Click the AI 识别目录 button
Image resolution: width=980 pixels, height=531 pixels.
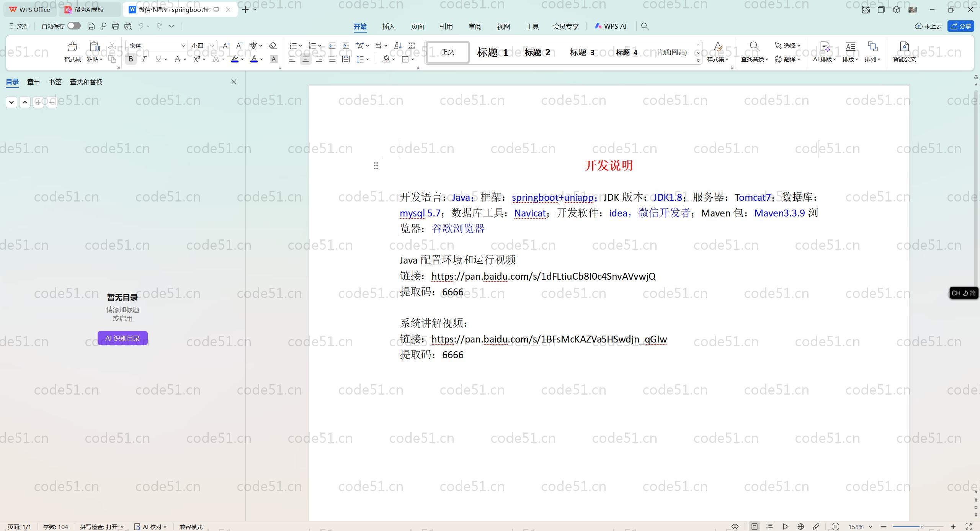click(122, 338)
